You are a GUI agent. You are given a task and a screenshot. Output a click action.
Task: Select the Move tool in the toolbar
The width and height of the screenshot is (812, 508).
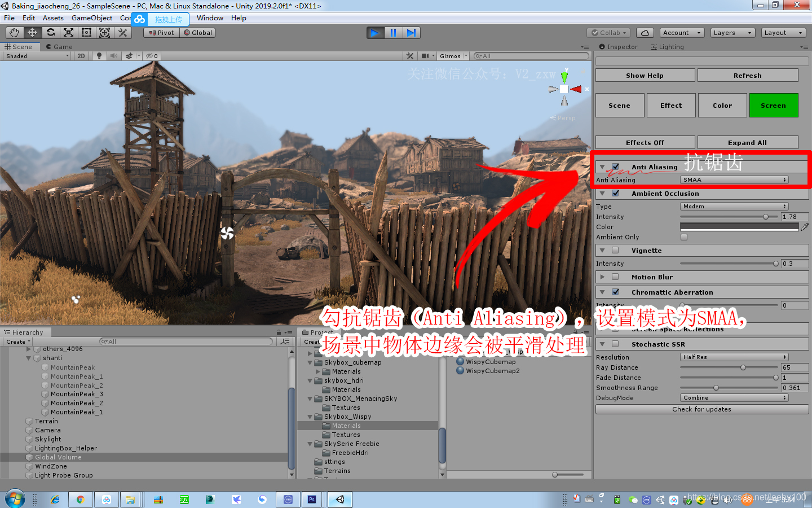32,33
